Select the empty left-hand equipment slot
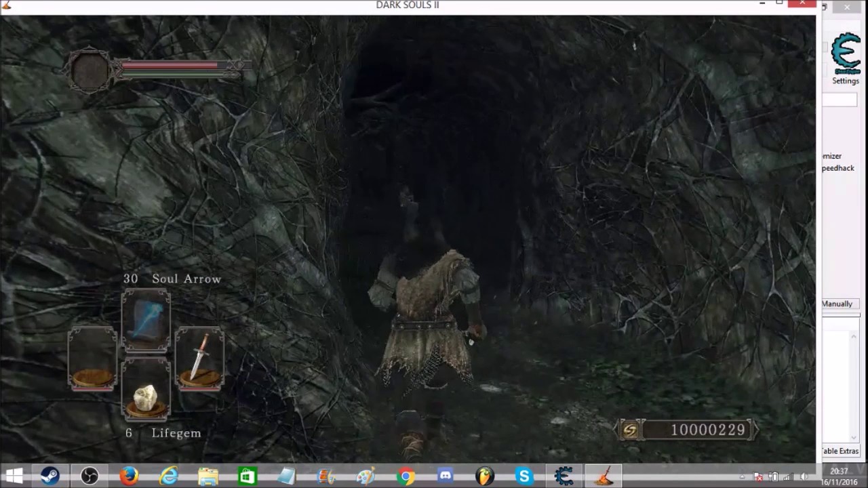This screenshot has width=868, height=488. [x=92, y=359]
